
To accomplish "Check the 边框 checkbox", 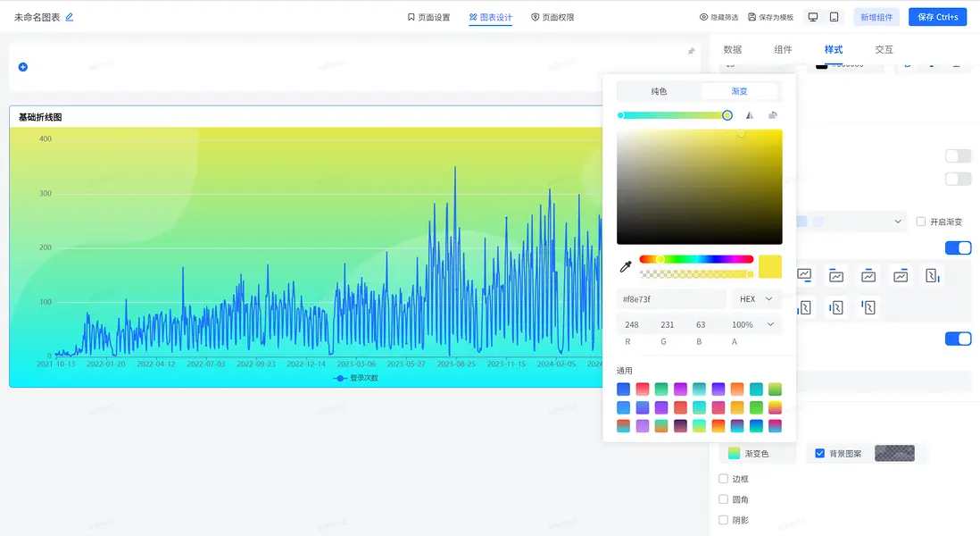I will (724, 479).
